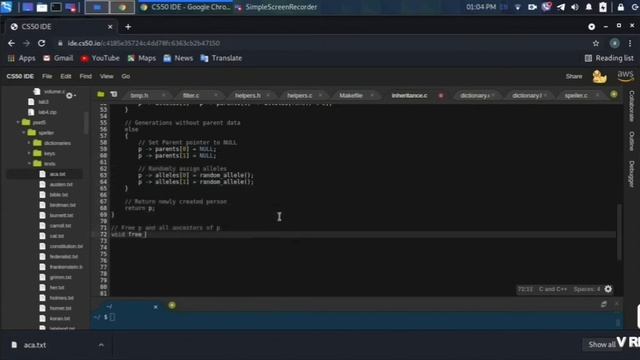Viewport: 640px width, 360px height.
Task: Open Spaces: 4 indentation selector
Action: pyautogui.click(x=587, y=289)
